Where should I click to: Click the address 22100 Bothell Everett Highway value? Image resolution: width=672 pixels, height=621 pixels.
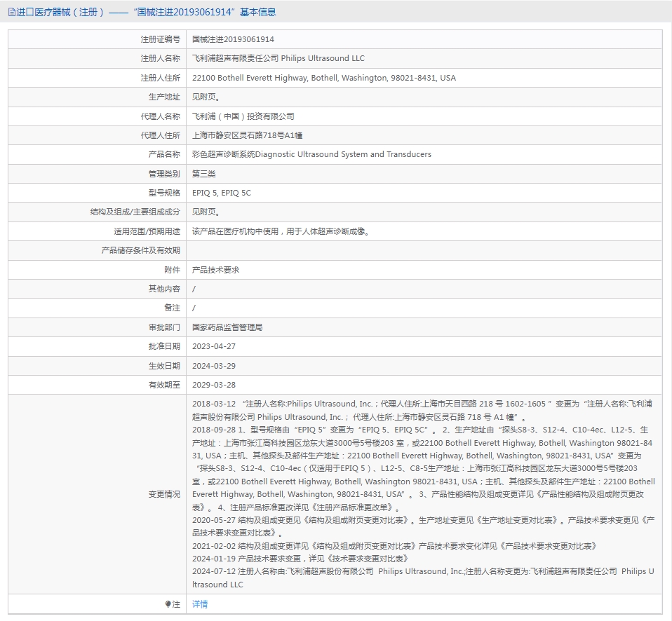[324, 78]
